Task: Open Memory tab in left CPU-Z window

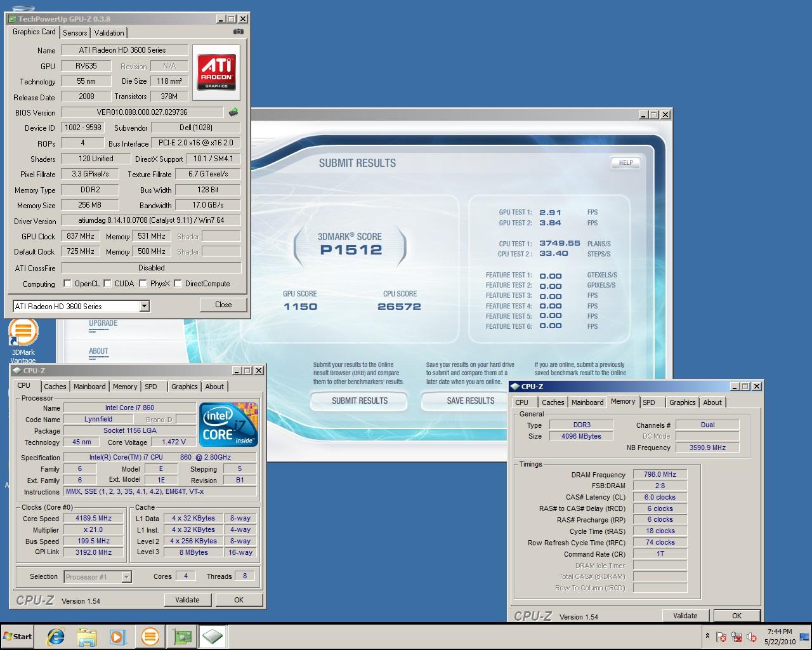Action: pos(125,387)
